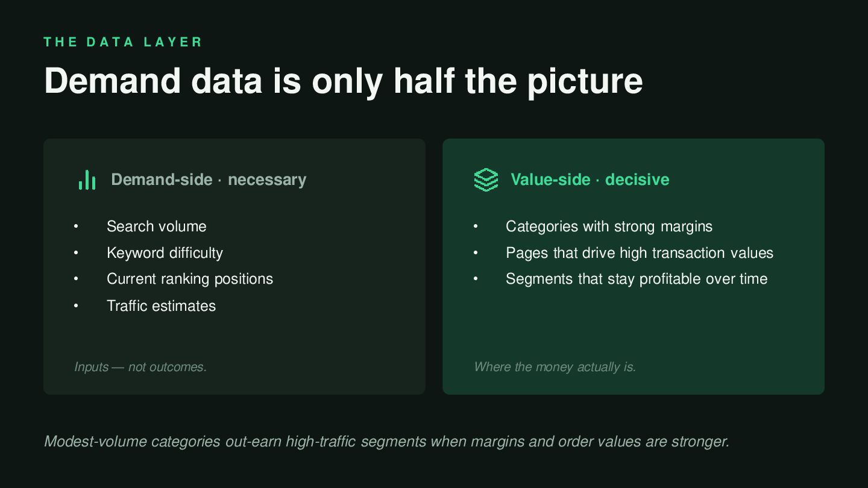Select the 'Value-side · decisive' heading
Viewport: 868px width, 488px height.
pyautogui.click(x=590, y=180)
